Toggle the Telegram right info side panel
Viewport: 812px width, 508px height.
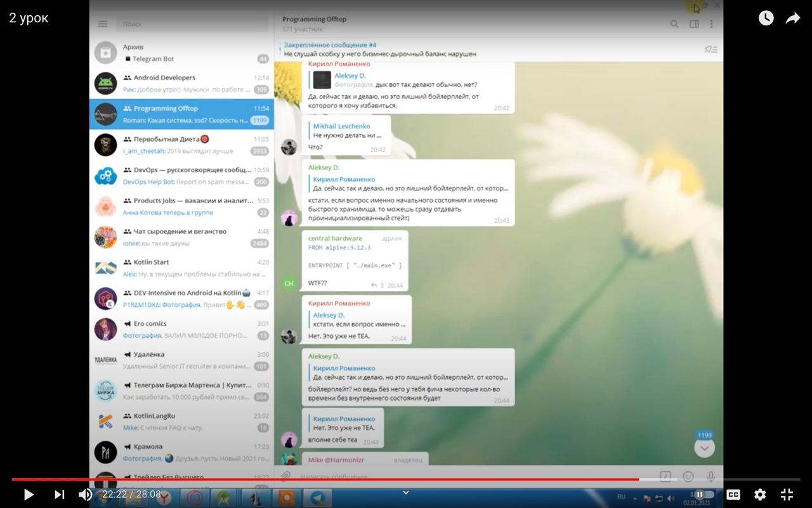tap(694, 24)
